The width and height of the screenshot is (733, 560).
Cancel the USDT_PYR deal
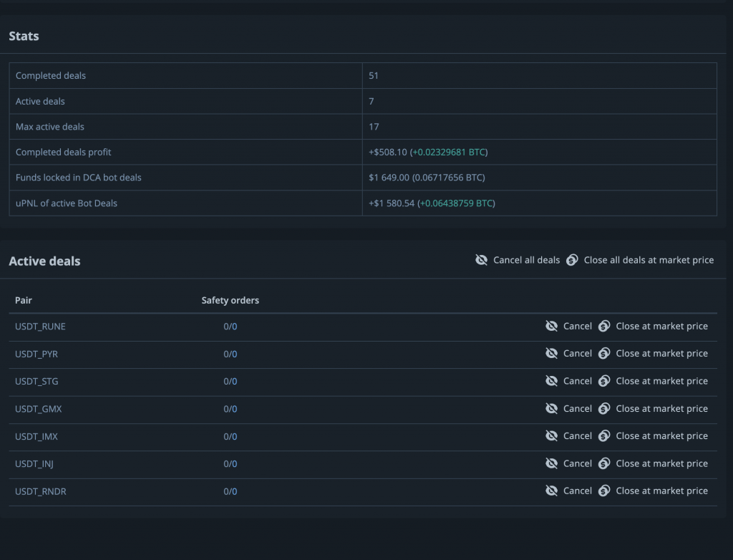click(x=577, y=354)
